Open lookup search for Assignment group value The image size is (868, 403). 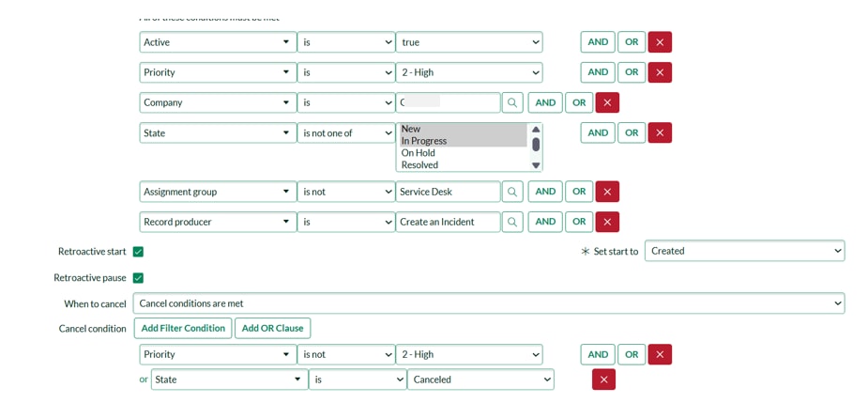512,192
